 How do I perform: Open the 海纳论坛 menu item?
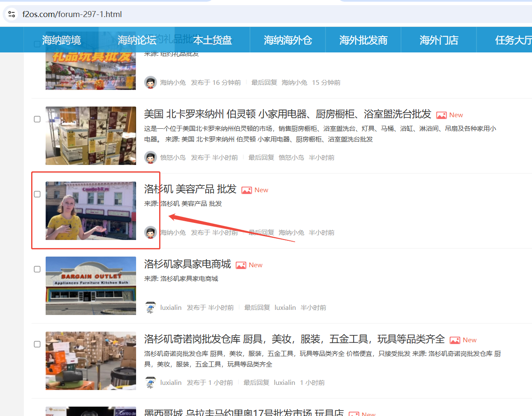[136, 39]
